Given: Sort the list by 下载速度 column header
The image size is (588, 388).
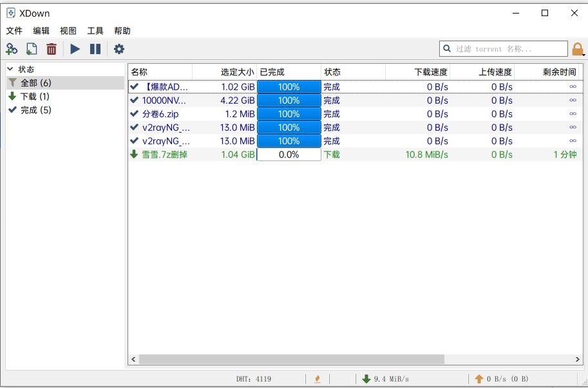Looking at the screenshot, I should 431,72.
